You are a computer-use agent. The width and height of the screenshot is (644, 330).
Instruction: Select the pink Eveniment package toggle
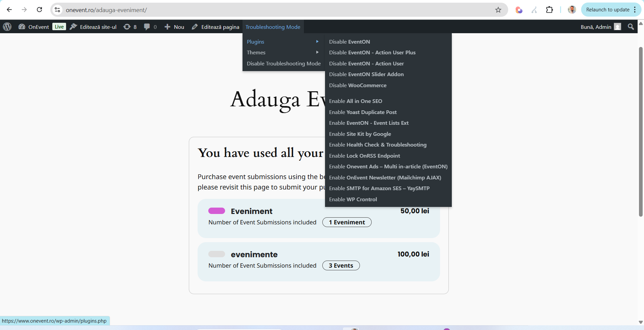pos(217,211)
